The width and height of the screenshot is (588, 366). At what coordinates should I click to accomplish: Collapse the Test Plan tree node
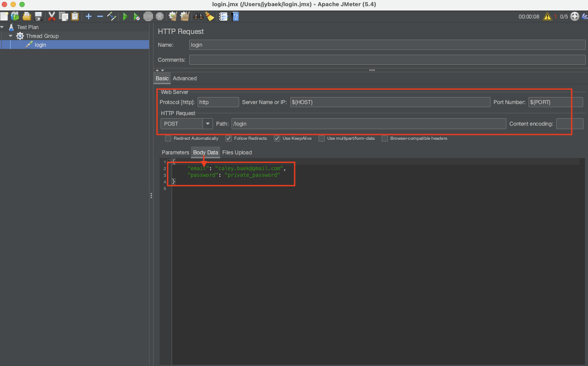(2, 27)
